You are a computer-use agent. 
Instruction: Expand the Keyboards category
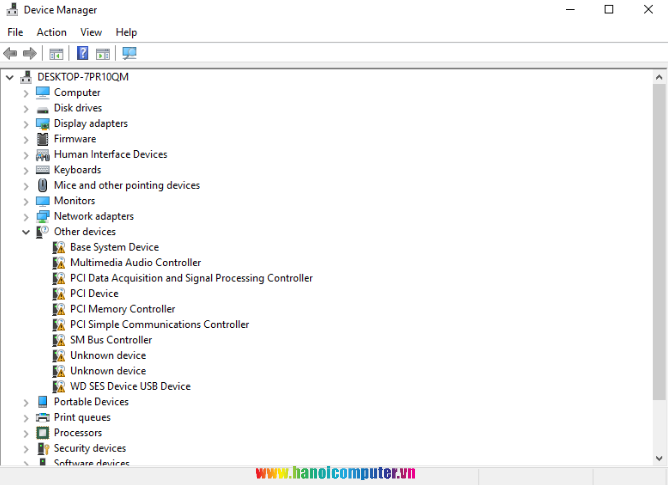tap(26, 170)
